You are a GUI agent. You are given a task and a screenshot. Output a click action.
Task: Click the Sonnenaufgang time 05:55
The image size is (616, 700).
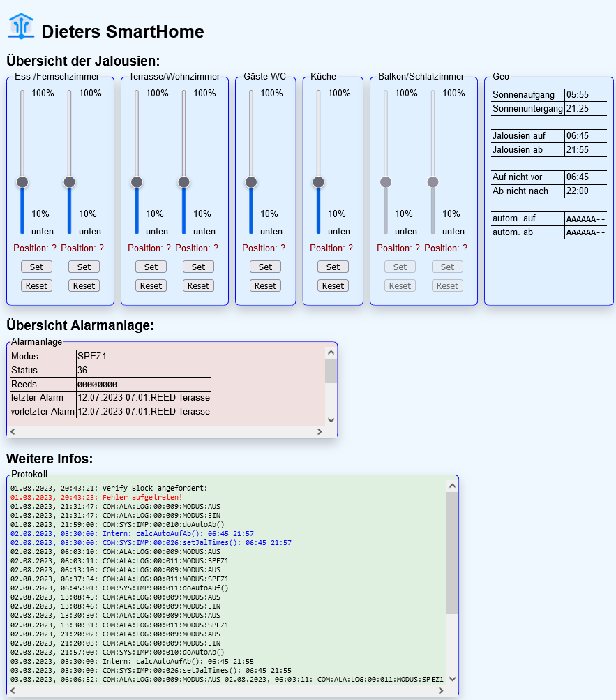tap(578, 95)
